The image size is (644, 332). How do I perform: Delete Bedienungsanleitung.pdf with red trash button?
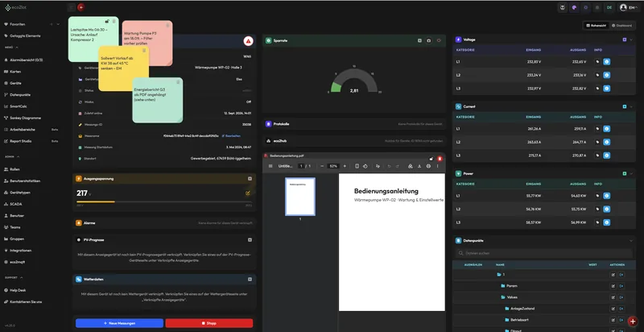440,159
